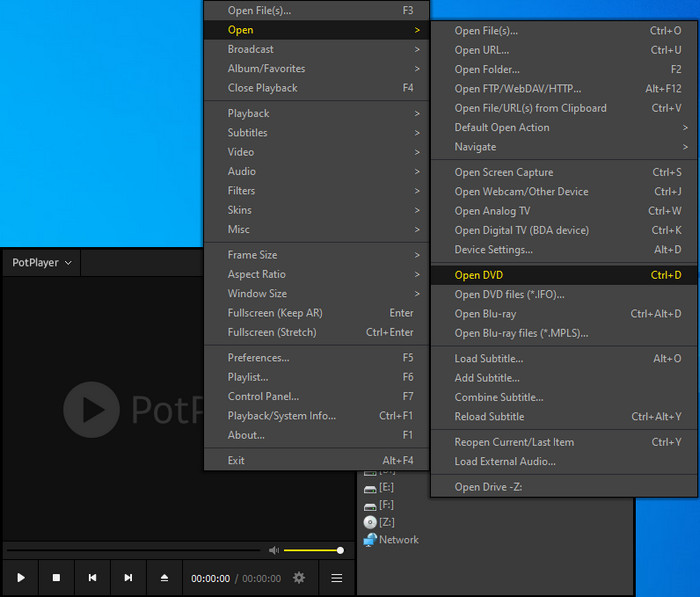This screenshot has width=700, height=597.
Task: Skip to the previous track
Action: coord(92,578)
